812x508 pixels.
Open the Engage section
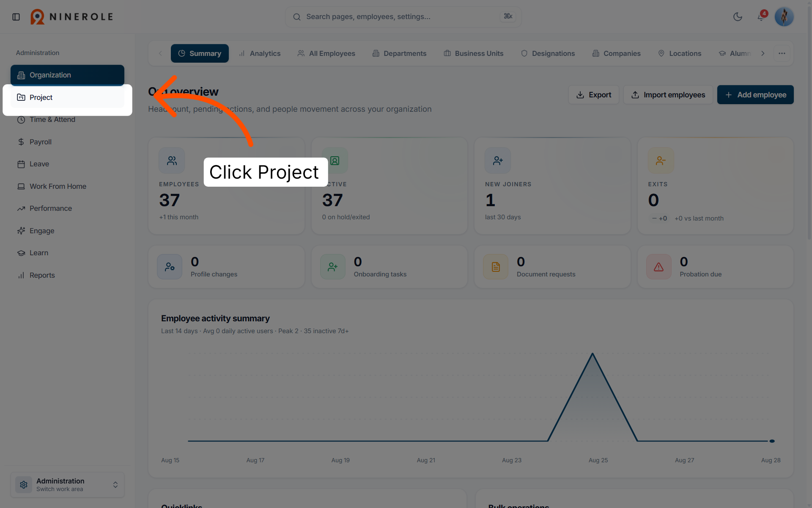67,231
